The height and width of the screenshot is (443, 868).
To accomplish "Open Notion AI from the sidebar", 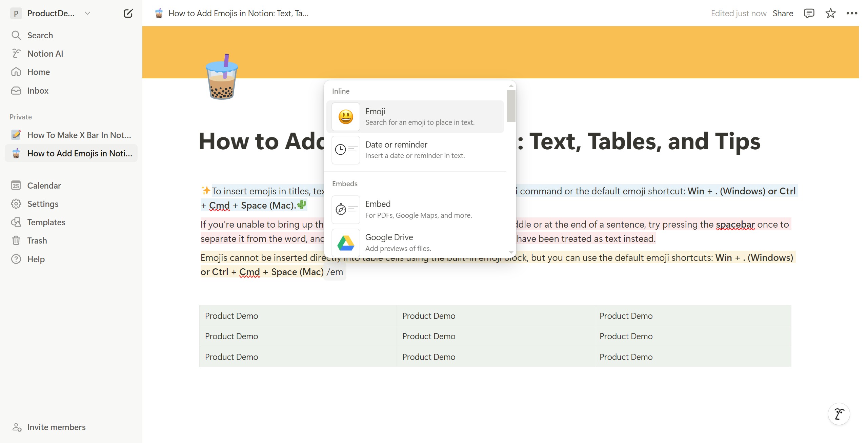I will coord(71,54).
